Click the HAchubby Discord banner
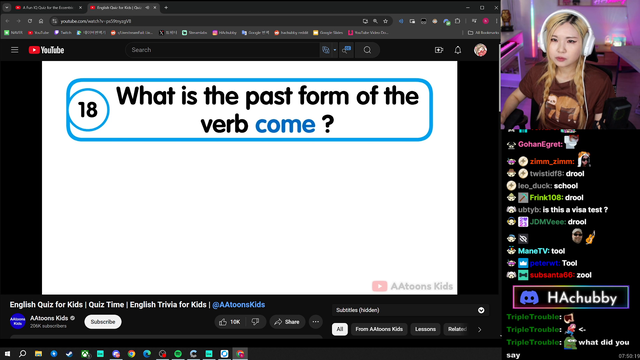The height and width of the screenshot is (360, 640). [571, 298]
